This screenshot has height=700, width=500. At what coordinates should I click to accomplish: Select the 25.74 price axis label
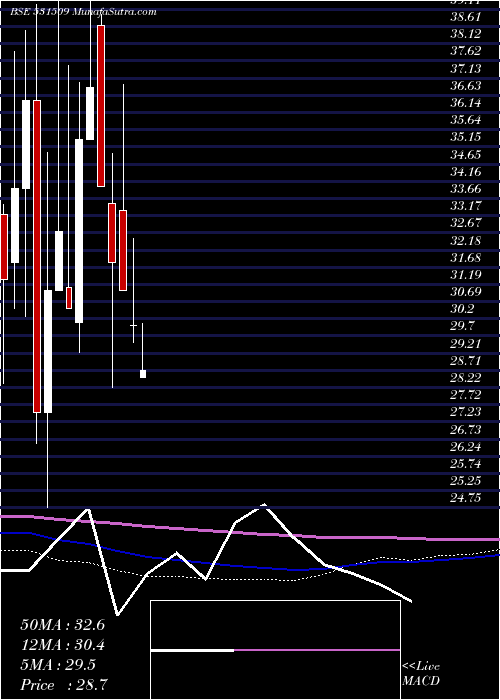point(466,464)
